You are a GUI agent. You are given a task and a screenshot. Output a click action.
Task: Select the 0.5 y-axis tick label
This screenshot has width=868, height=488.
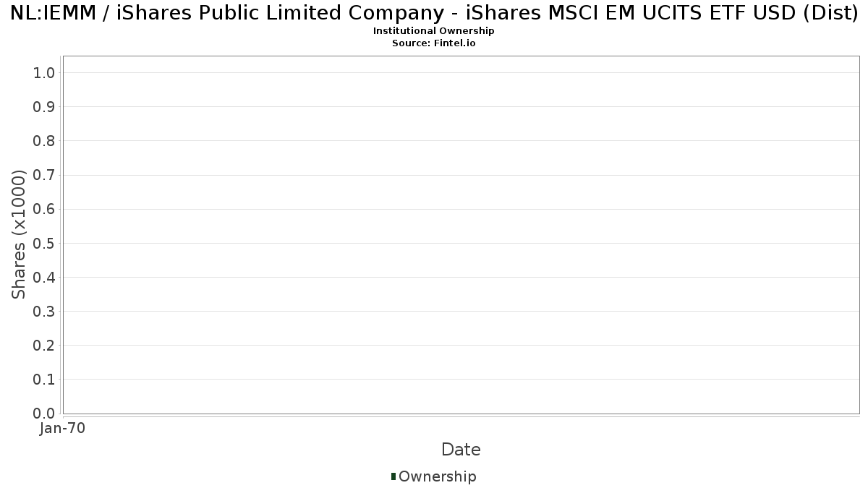44,243
